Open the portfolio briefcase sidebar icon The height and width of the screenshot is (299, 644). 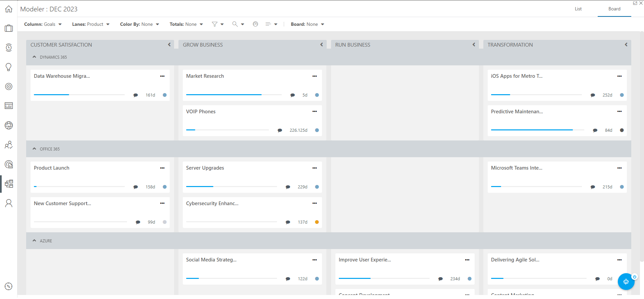[9, 28]
